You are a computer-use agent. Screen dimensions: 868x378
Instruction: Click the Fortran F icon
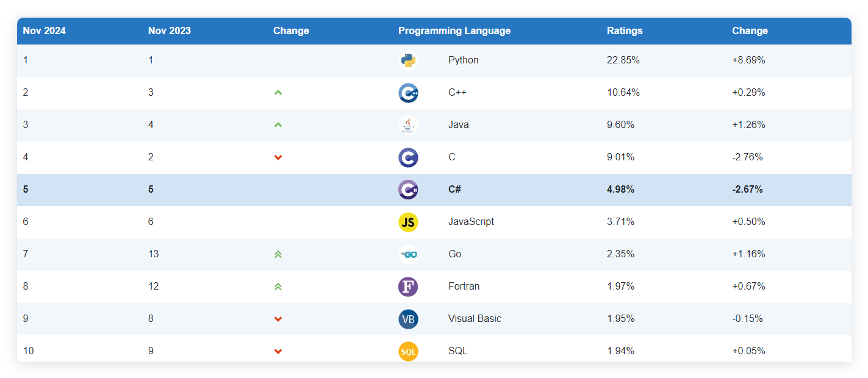[408, 287]
